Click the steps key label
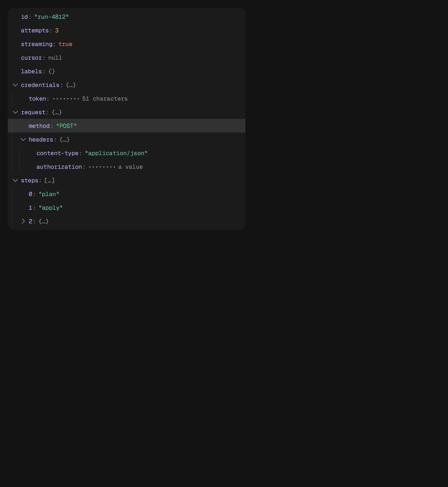Viewport: 448px width, 487px height. [30, 180]
